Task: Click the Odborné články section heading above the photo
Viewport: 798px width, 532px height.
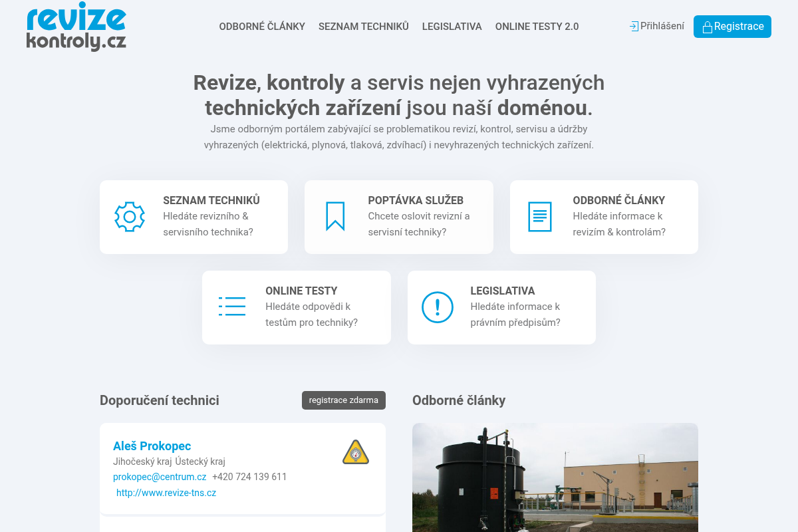Action: coord(459,400)
